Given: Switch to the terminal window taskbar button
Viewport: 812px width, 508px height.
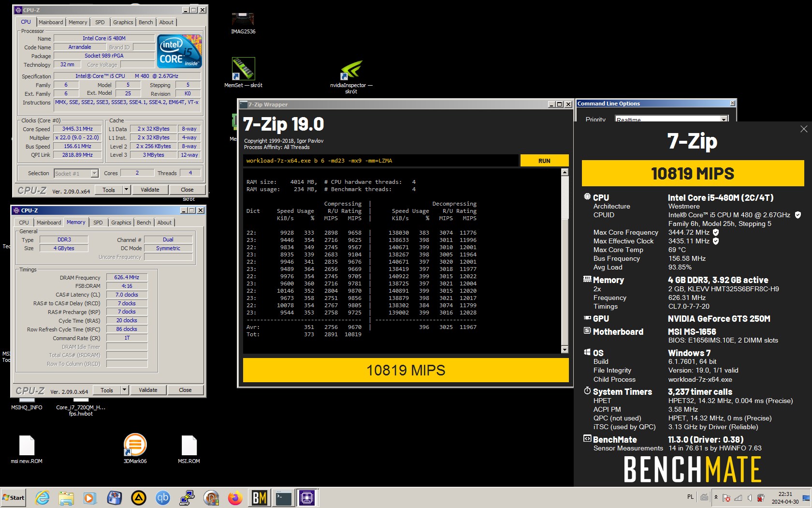Looking at the screenshot, I should click(x=283, y=497).
